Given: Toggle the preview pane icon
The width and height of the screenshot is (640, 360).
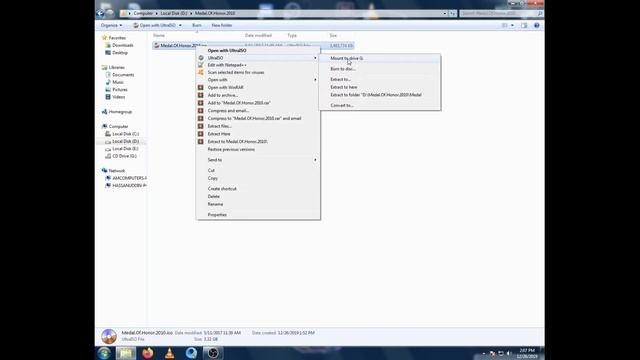Looking at the screenshot, I should click(x=524, y=25).
